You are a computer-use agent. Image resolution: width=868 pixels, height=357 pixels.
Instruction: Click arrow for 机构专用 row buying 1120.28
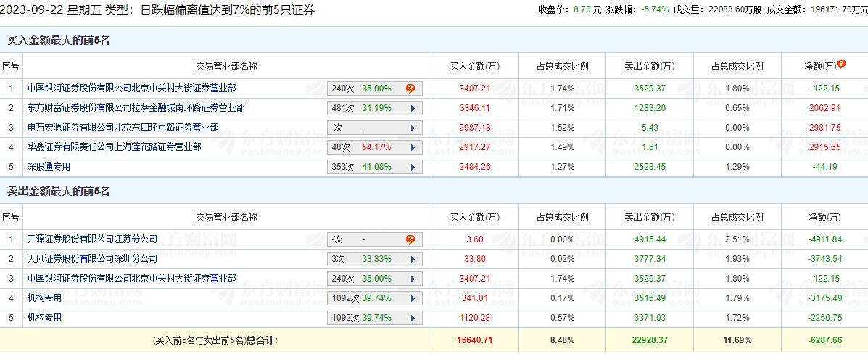pyautogui.click(x=412, y=318)
